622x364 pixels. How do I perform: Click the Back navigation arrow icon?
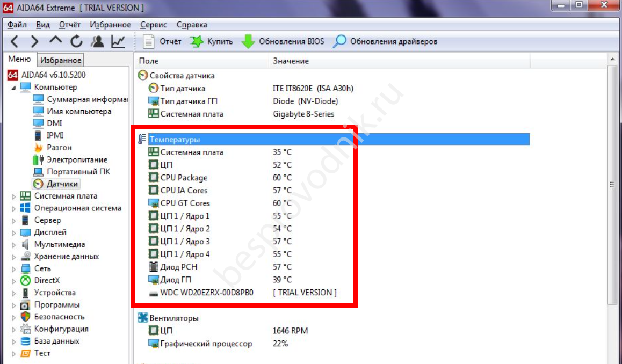coord(15,41)
